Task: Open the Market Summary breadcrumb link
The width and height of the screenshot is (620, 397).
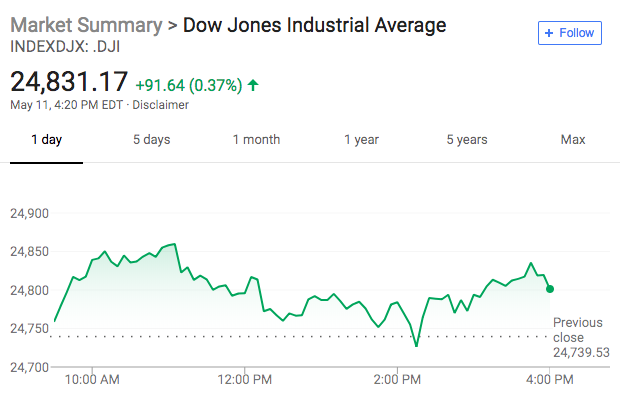Action: pos(86,25)
